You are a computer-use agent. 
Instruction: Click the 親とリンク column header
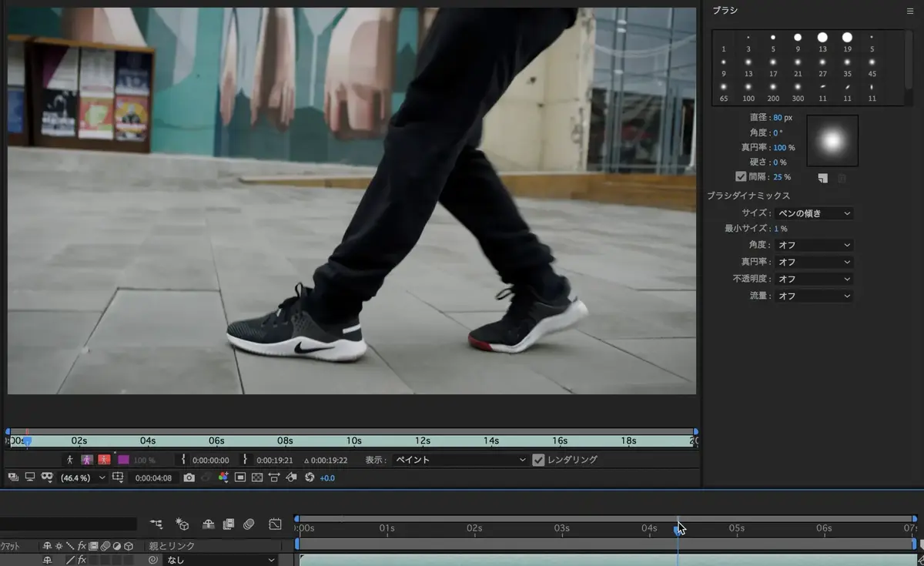point(172,546)
